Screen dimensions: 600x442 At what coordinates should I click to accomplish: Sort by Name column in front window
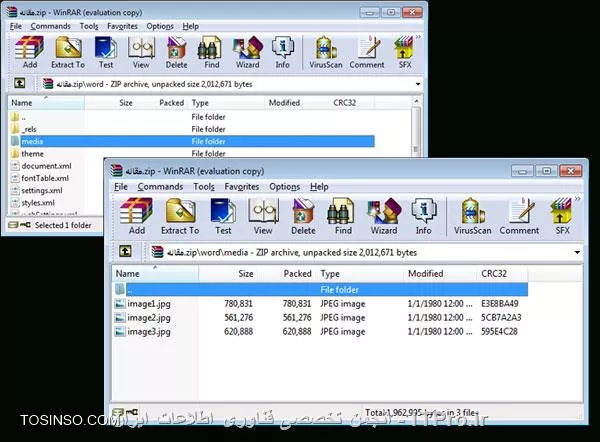pos(155,274)
